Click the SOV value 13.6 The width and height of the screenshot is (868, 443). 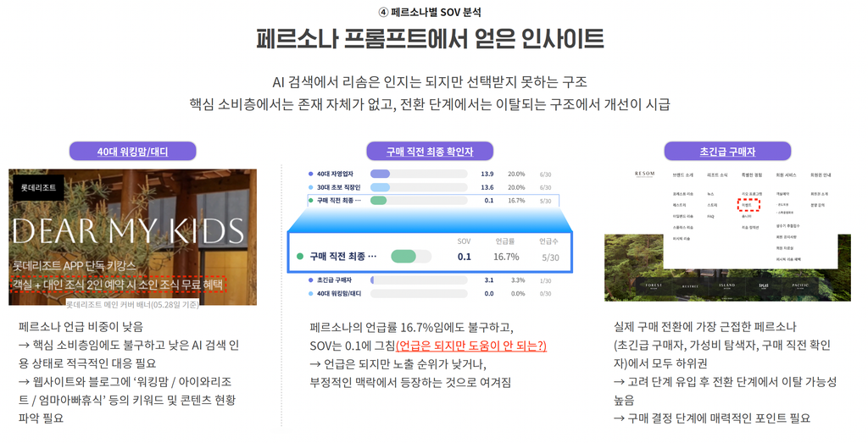(x=487, y=187)
